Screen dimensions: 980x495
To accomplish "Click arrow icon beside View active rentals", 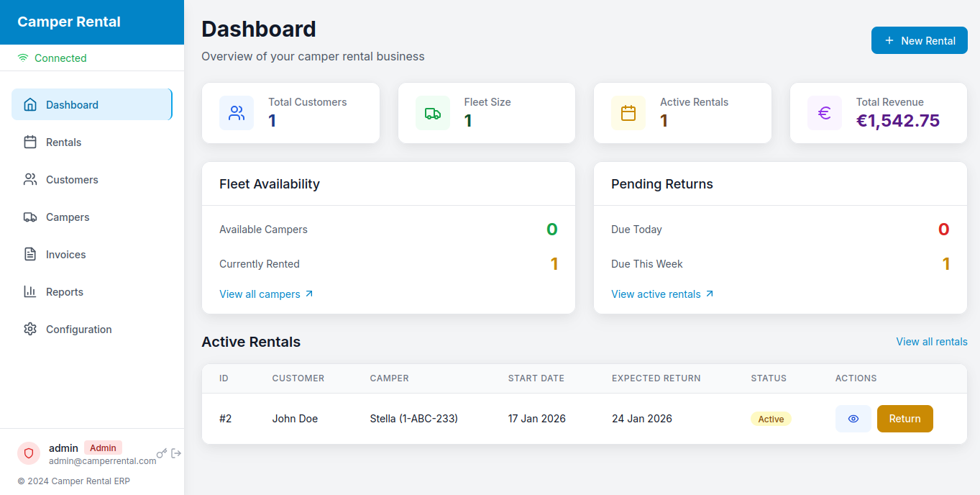I will [710, 294].
